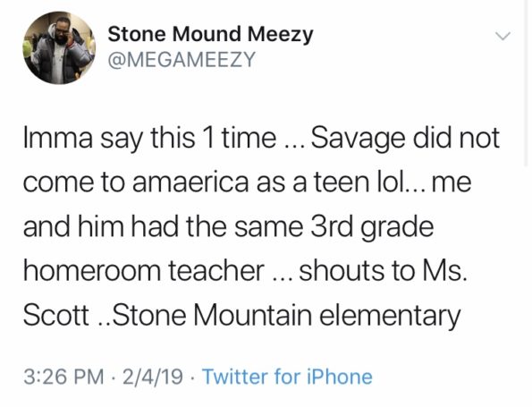The image size is (532, 407).
Task: Click the phrase 3rd grade
Action: 372,227
